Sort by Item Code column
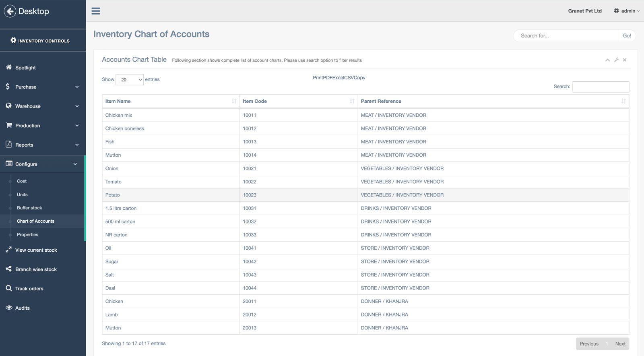644x356 pixels. pos(299,101)
